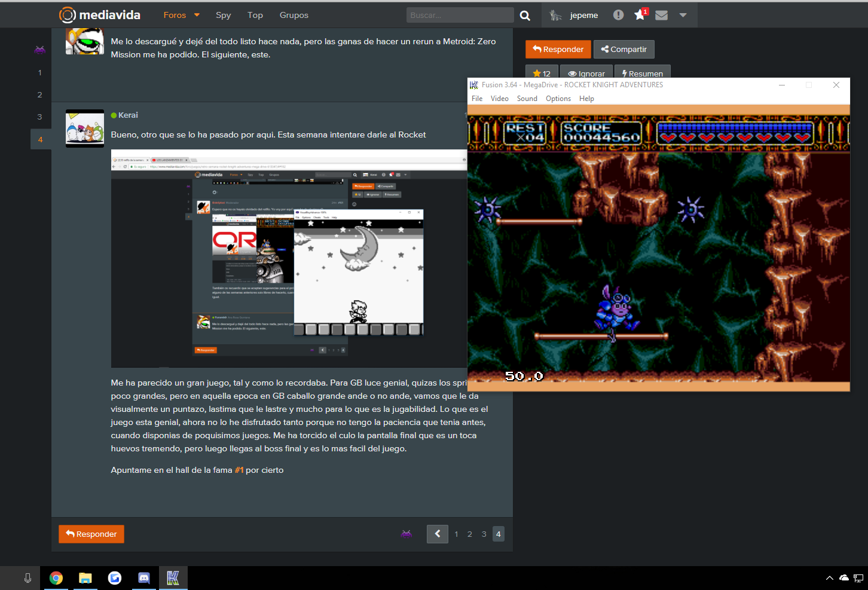Click text "Apuntame en el hall de la fama"
The height and width of the screenshot is (590, 868).
pos(172,470)
